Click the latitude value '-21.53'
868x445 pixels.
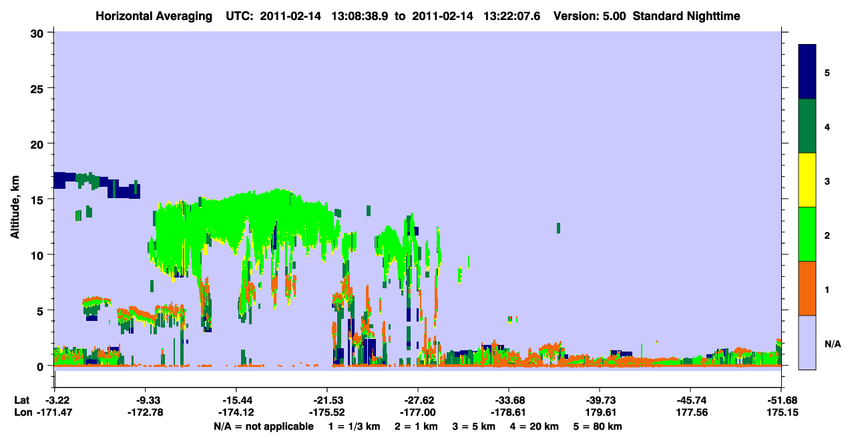(x=327, y=400)
